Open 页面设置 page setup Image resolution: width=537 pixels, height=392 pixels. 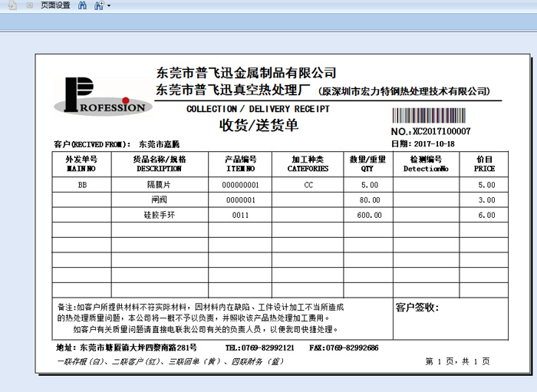coord(55,5)
